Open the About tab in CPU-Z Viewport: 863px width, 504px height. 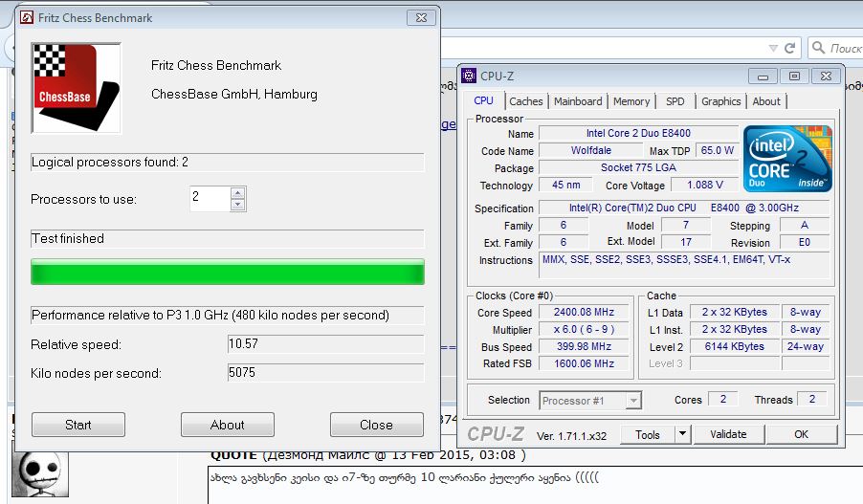pos(766,101)
